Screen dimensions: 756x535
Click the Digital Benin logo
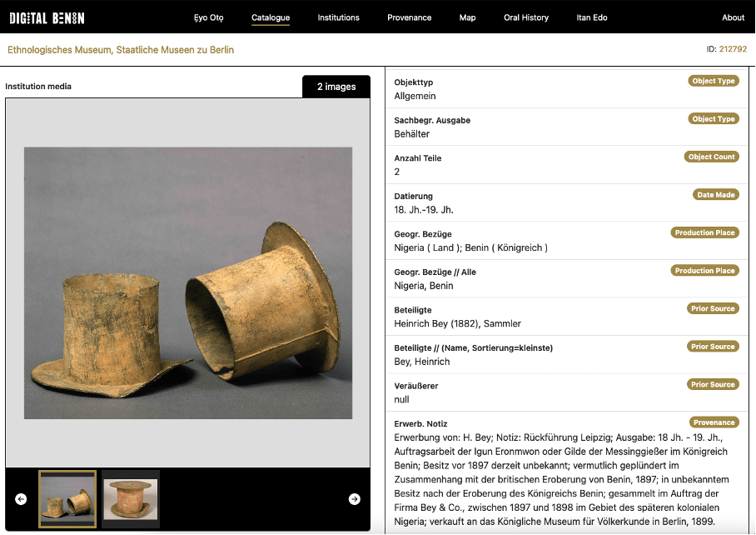(x=47, y=17)
